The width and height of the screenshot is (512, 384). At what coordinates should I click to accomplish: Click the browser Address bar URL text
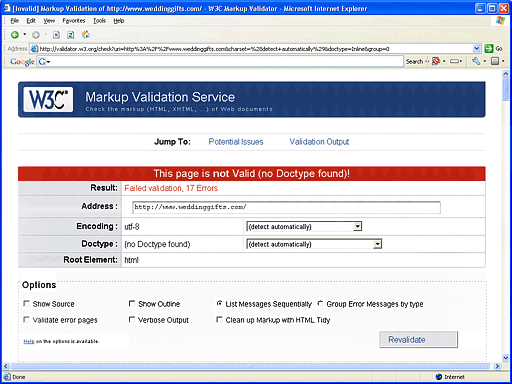[x=214, y=49]
